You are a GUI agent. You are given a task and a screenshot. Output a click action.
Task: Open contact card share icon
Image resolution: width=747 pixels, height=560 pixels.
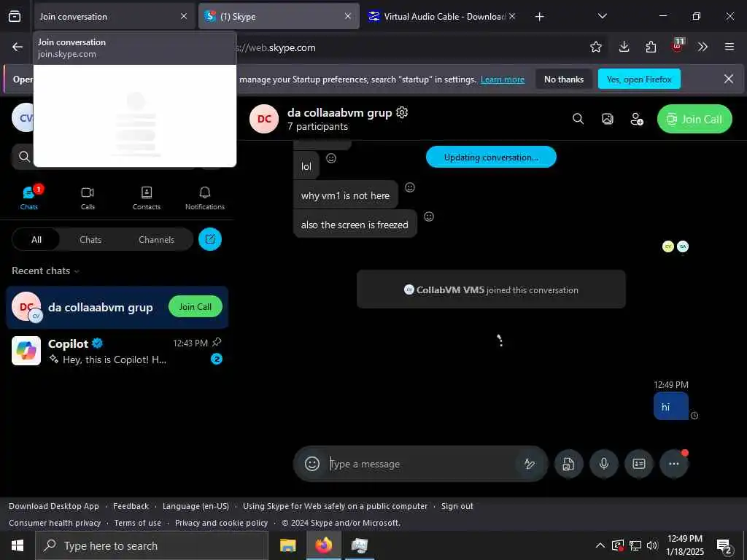pos(639,463)
